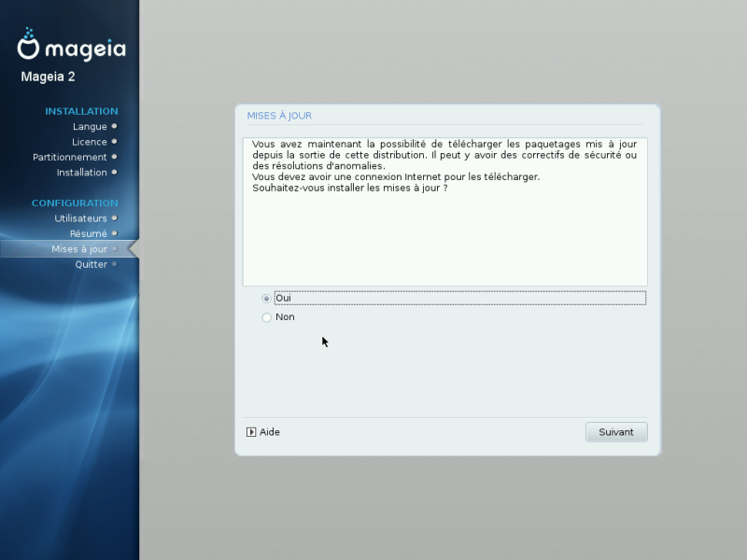The image size is (747, 560).
Task: Click the Partitionnement step label
Action: [x=69, y=157]
